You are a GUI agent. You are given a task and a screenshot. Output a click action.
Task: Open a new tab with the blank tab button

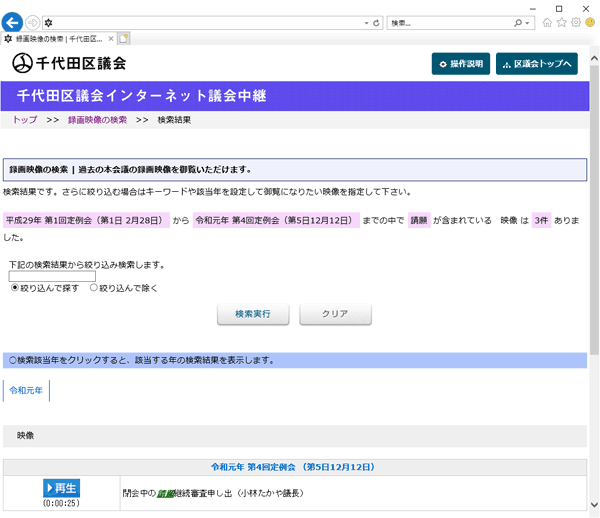[124, 39]
